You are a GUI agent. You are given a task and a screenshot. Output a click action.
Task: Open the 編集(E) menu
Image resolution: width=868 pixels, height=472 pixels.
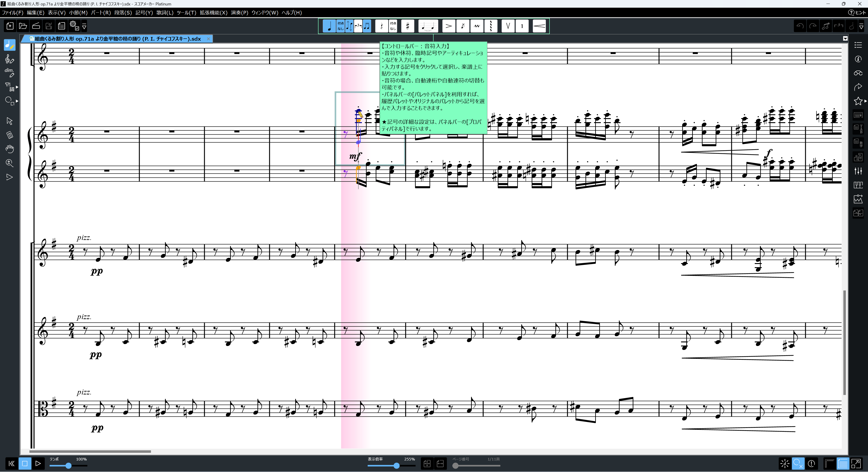(x=35, y=12)
